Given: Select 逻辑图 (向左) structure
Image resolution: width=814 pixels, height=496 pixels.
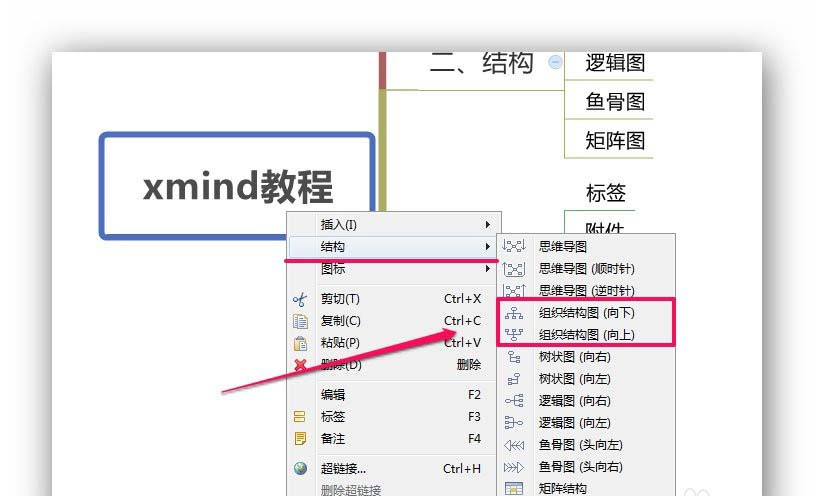Looking at the screenshot, I should tap(587, 423).
